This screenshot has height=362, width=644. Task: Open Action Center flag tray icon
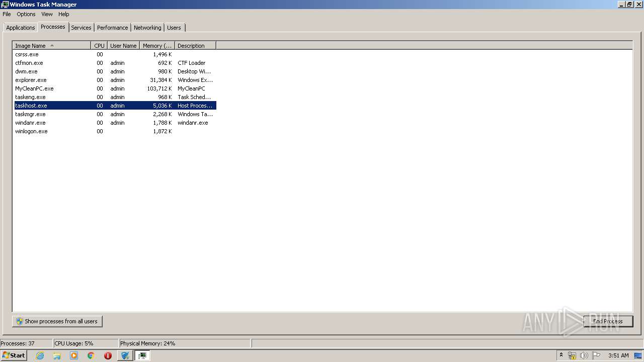pyautogui.click(x=596, y=355)
